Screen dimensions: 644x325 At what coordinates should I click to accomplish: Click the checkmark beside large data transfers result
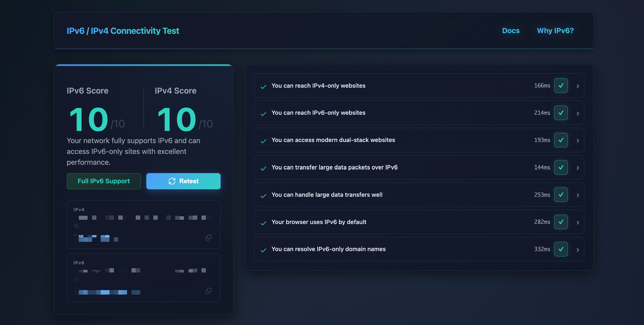coord(561,195)
